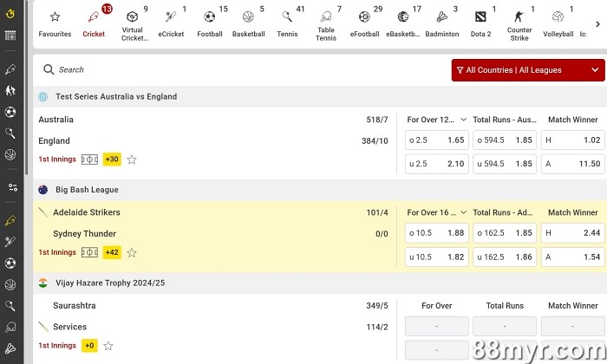Click the table tennis paddle icon in sidebar
Viewport: 607px width, 364px height.
tap(10, 328)
